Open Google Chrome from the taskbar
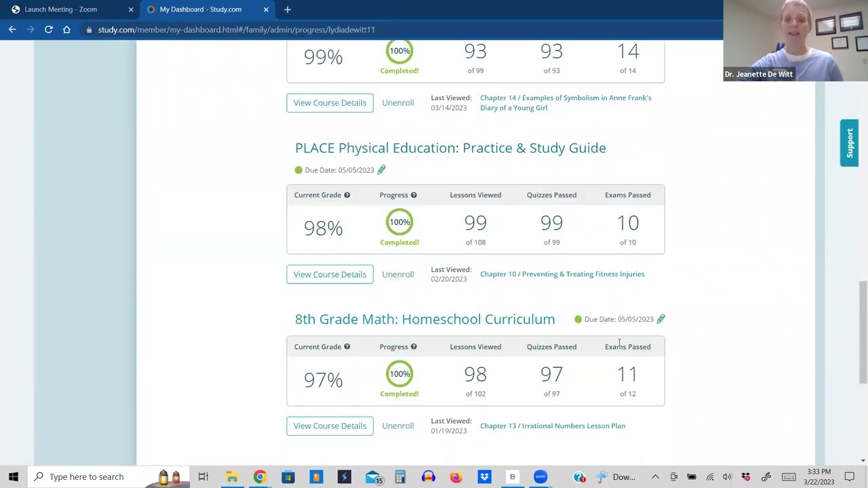Image resolution: width=868 pixels, height=488 pixels. 260,476
